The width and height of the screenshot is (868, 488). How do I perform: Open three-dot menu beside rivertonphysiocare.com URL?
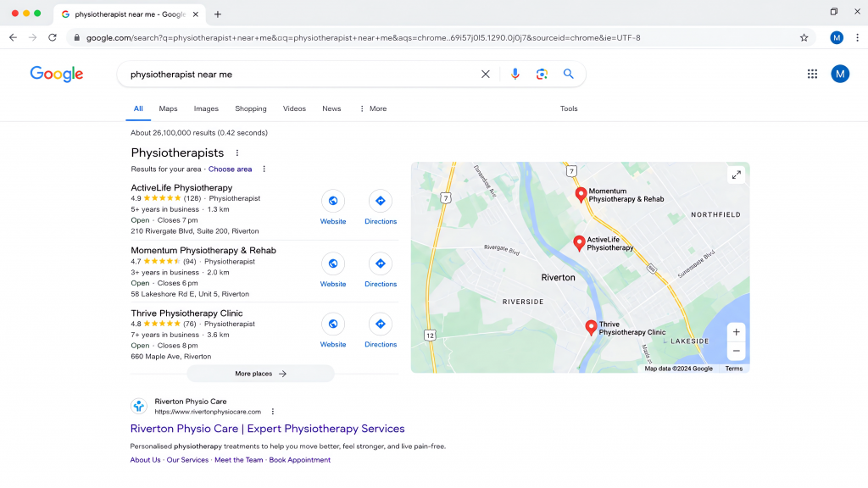coord(272,412)
